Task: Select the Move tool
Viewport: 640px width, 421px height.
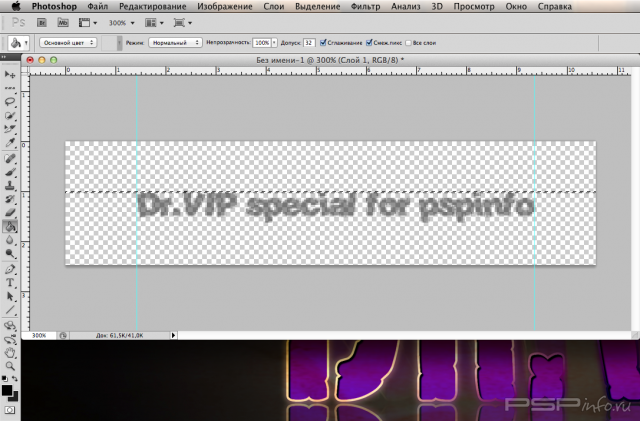Action: tap(10, 75)
